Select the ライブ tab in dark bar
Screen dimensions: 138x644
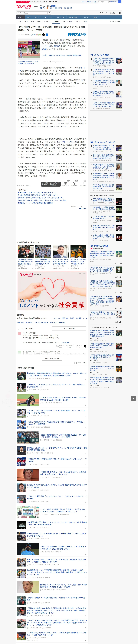37,17
